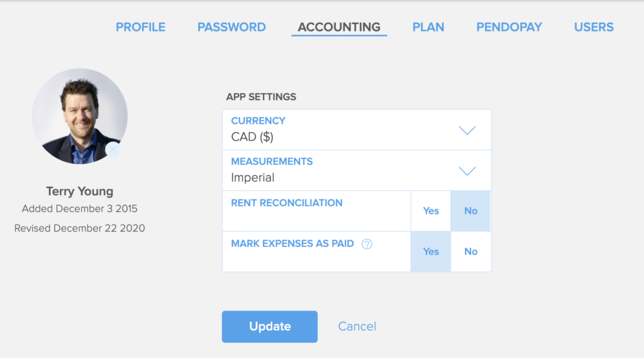
Task: Click the Currency dropdown chevron
Action: (467, 130)
